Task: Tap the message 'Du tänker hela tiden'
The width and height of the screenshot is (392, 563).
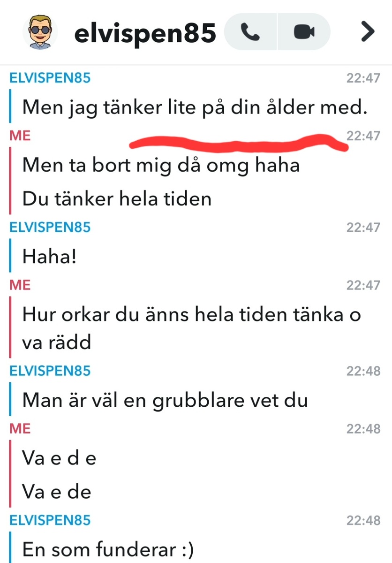Action: pyautogui.click(x=117, y=199)
